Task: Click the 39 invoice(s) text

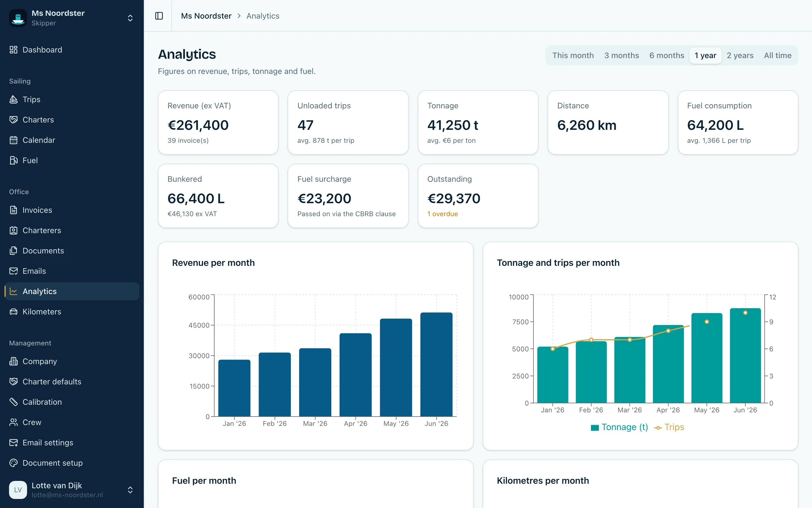Action: coord(188,141)
